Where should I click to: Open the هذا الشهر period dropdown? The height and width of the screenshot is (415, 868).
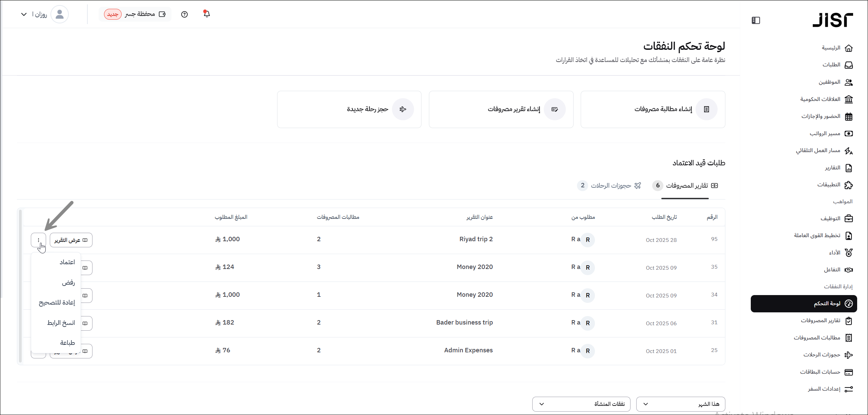click(x=680, y=404)
